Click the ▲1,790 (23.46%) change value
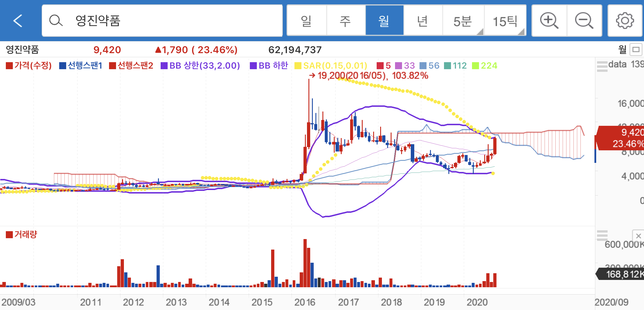644x310 pixels. [x=196, y=50]
